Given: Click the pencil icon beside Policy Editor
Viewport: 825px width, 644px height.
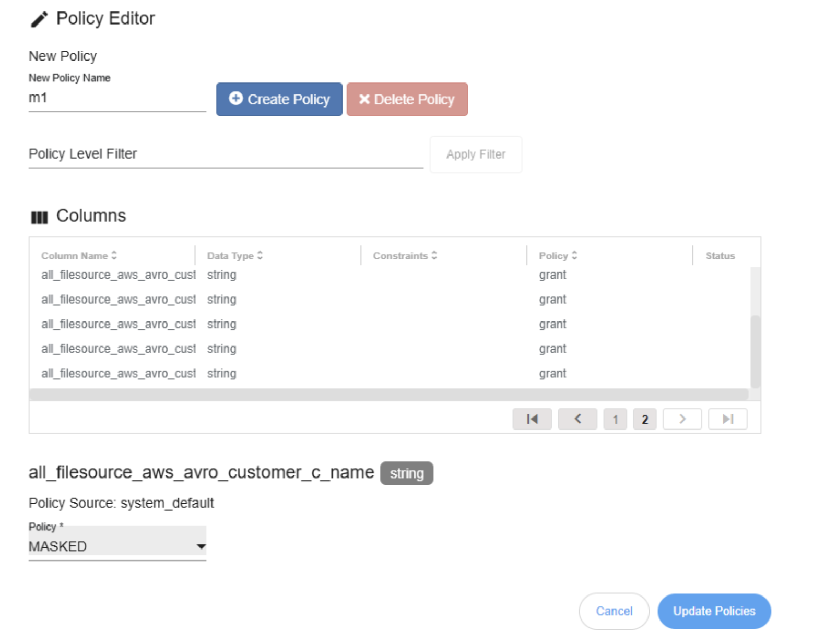Looking at the screenshot, I should point(39,19).
